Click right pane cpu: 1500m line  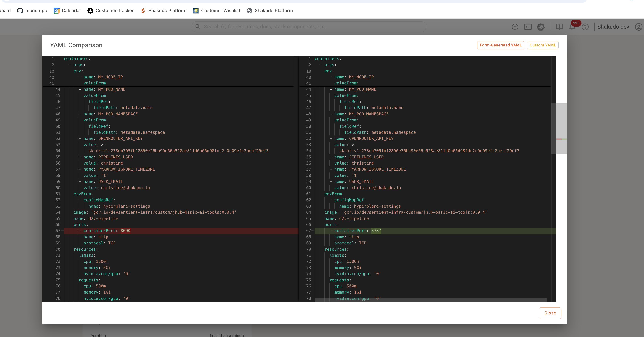[346, 261]
